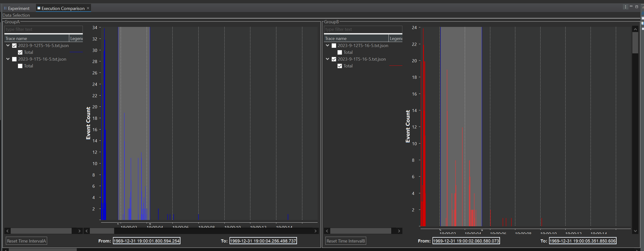The image size is (644, 251).
Task: Click the GroupB vertical scroll-down arrow
Action: [635, 231]
